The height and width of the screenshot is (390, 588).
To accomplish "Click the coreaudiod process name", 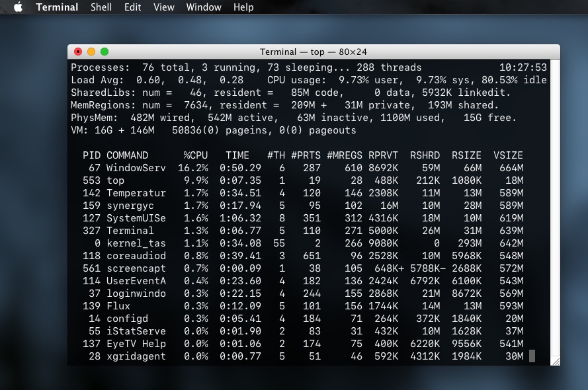I will click(136, 256).
